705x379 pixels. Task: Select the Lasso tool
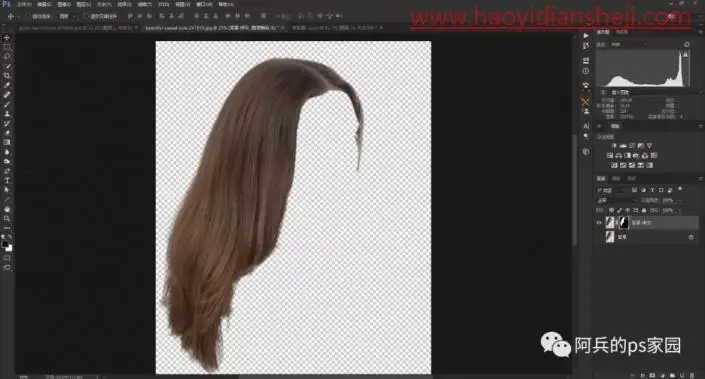point(7,57)
